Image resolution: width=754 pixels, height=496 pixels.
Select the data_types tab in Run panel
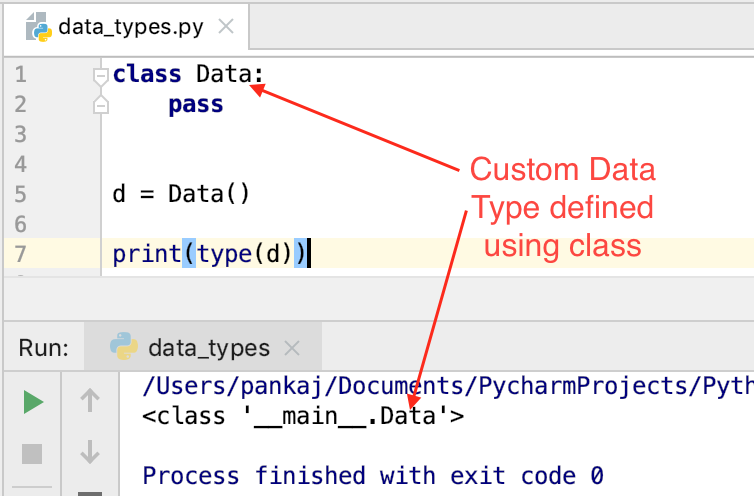(208, 348)
